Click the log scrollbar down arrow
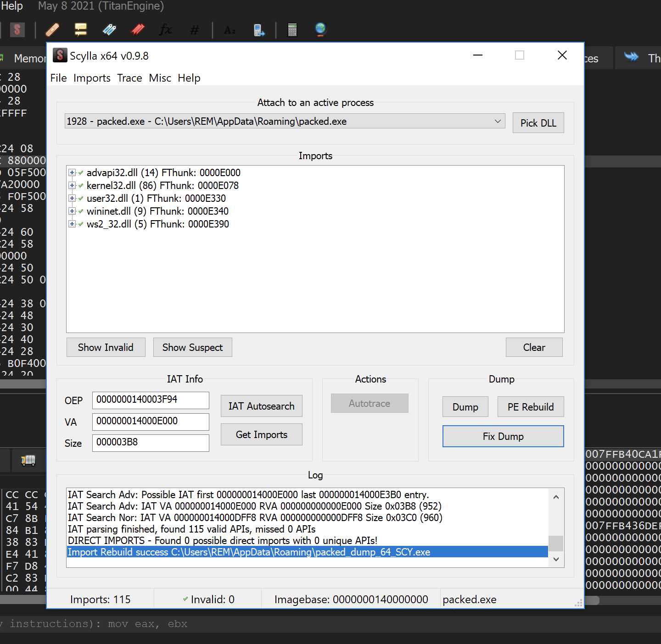The height and width of the screenshot is (644, 661). [x=556, y=559]
